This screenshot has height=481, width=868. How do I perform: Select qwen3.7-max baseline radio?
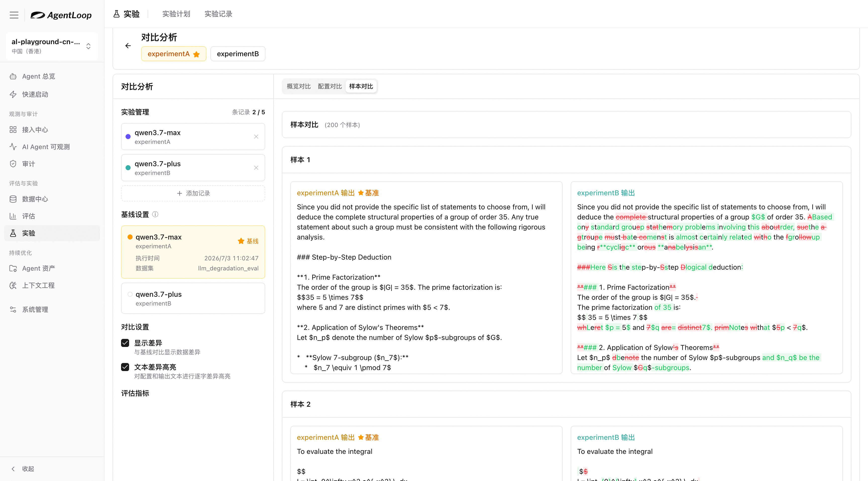130,237
